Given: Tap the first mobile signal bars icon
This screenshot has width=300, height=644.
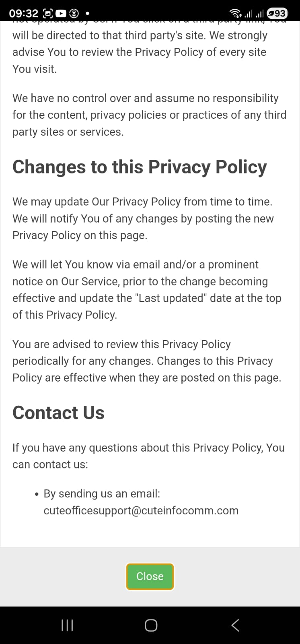Looking at the screenshot, I should [248, 14].
